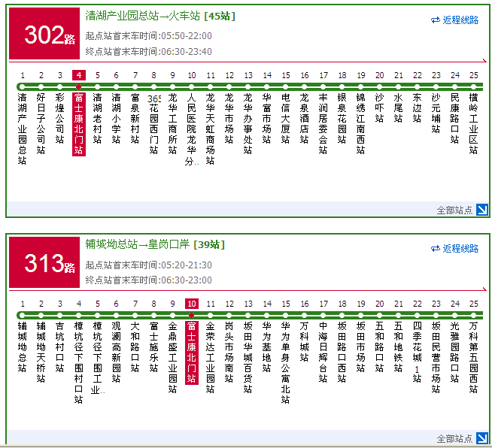Select highlighted 富士康北门站 on route 302
The height and width of the screenshot is (448, 492).
(x=78, y=123)
